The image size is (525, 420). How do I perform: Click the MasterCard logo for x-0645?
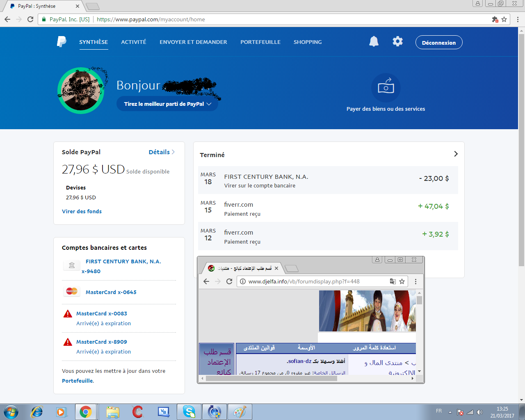[72, 291]
